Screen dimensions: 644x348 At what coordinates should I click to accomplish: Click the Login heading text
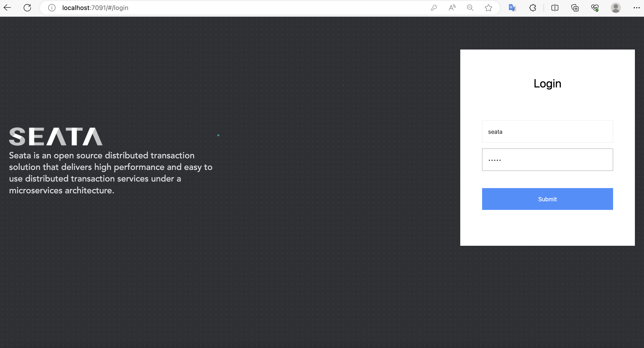(x=547, y=83)
